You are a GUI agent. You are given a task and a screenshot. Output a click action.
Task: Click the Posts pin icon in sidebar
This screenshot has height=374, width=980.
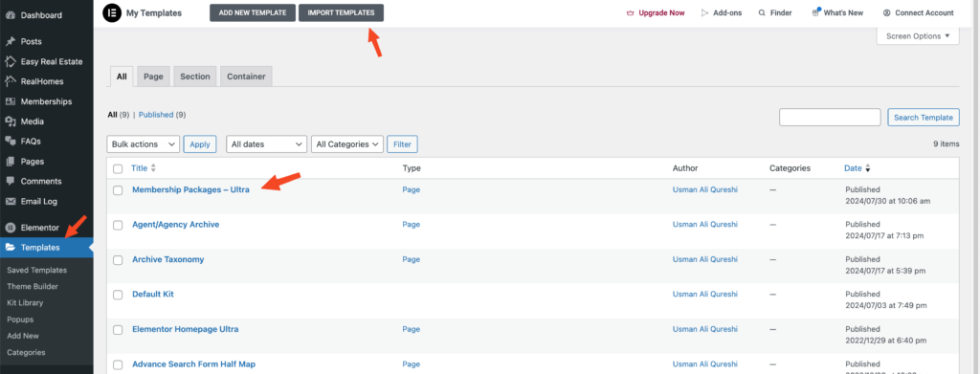click(x=10, y=41)
